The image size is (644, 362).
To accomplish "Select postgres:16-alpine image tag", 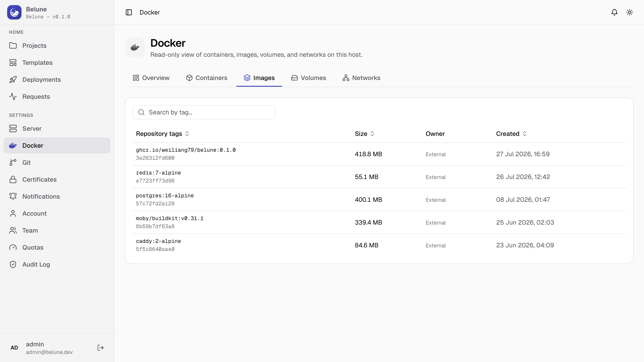I will (165, 195).
